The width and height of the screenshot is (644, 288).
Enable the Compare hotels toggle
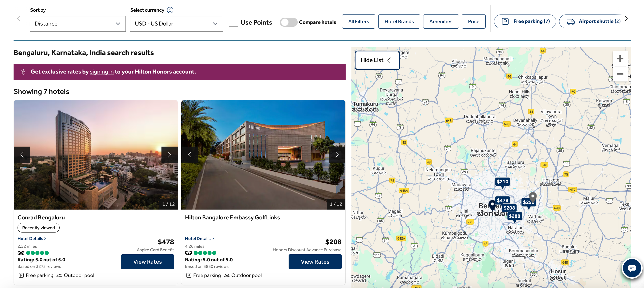tap(288, 22)
